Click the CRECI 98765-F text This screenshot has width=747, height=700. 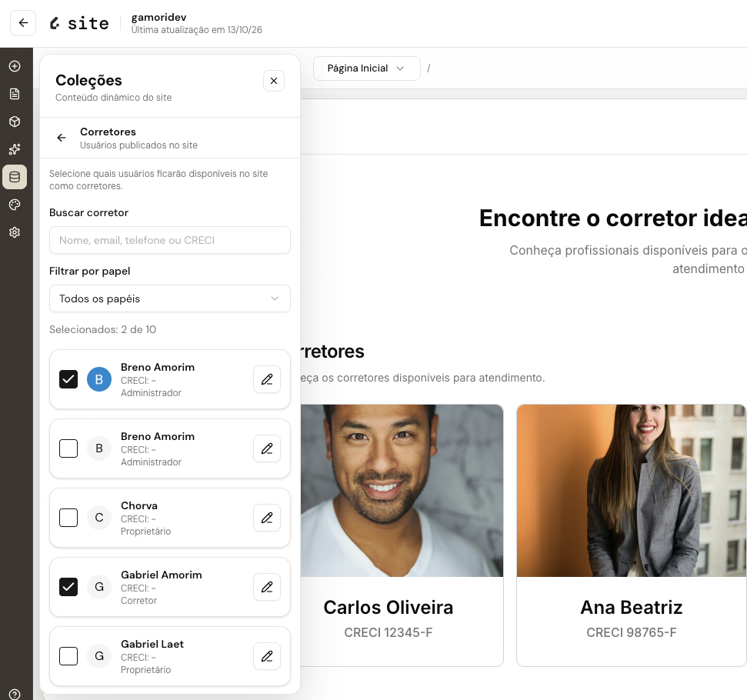632,632
